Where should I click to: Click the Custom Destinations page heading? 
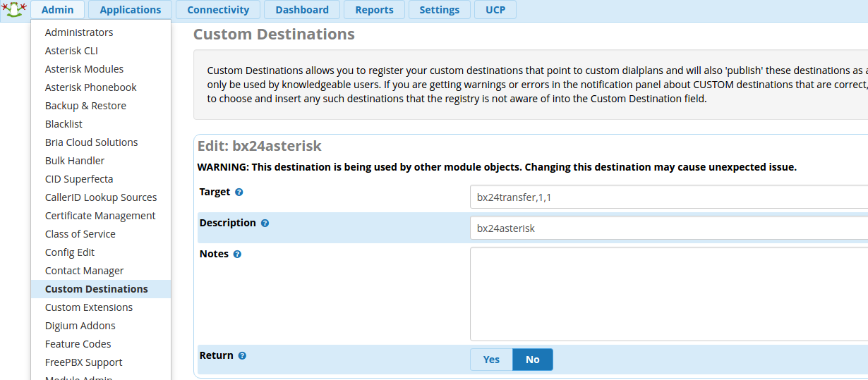(274, 34)
